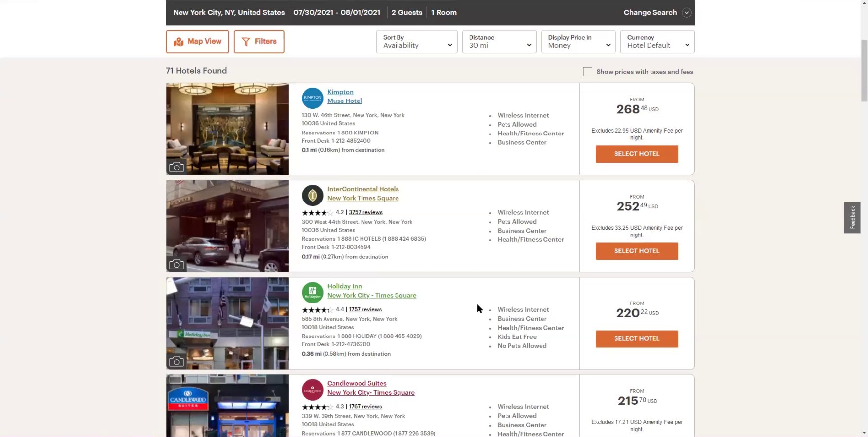This screenshot has height=437, width=868.
Task: Open the Feedback side tab
Action: 852,217
